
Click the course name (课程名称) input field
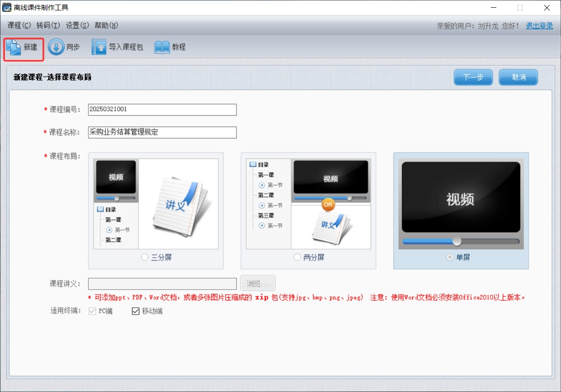162,132
